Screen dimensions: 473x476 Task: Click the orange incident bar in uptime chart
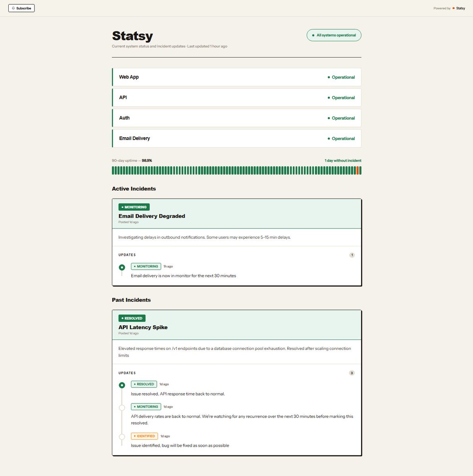coord(358,171)
